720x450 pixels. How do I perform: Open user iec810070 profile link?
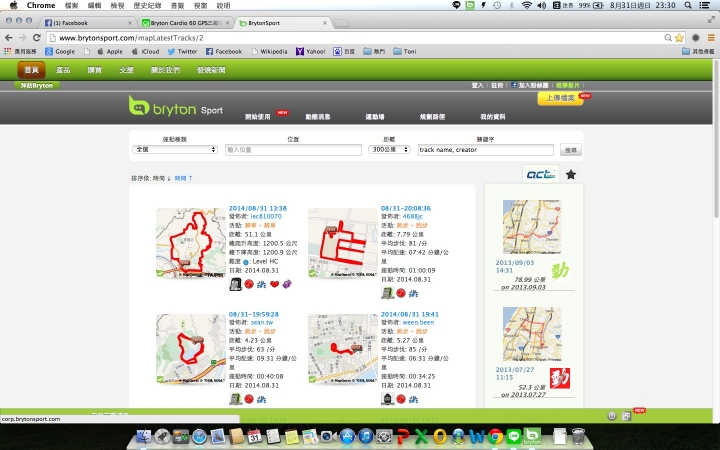point(266,216)
